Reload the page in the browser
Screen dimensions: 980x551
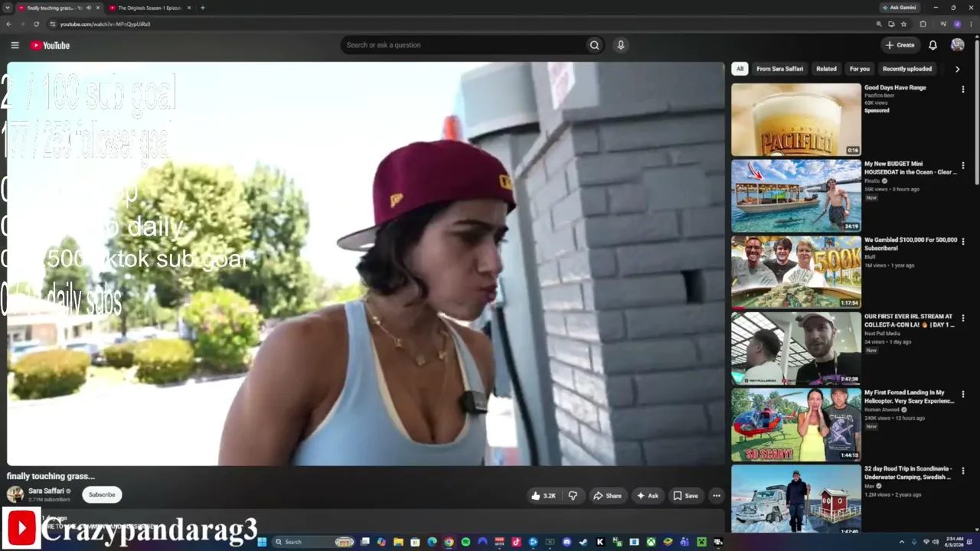point(36,24)
